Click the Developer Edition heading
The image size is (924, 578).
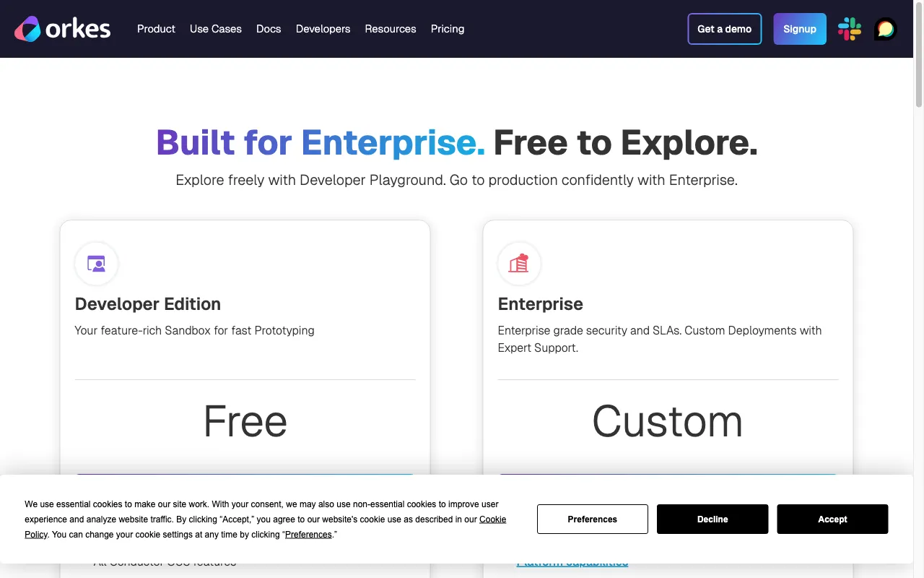(x=148, y=304)
